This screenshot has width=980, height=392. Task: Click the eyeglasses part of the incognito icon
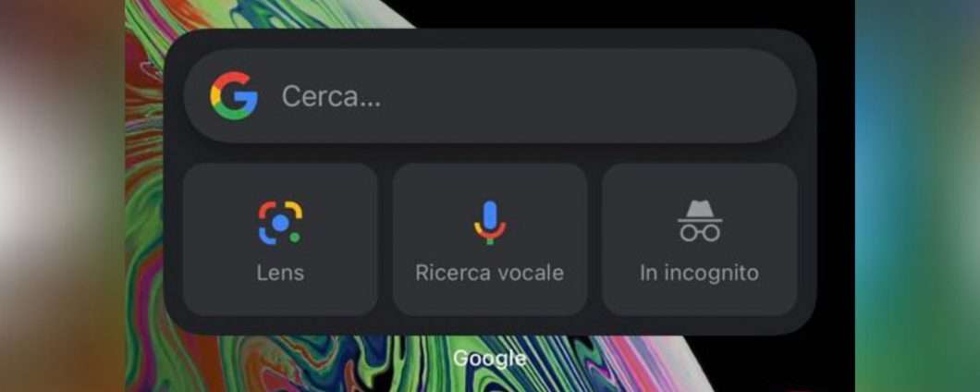point(700,233)
